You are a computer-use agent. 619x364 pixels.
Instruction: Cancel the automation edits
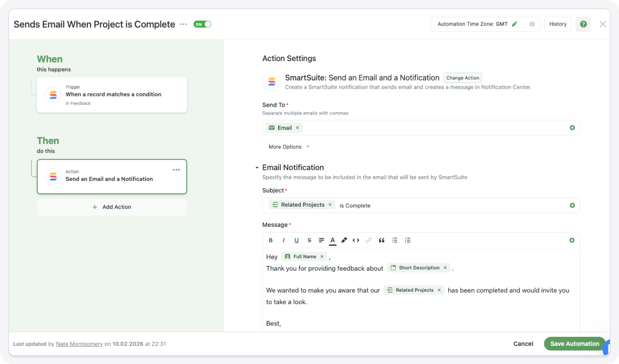tap(523, 344)
